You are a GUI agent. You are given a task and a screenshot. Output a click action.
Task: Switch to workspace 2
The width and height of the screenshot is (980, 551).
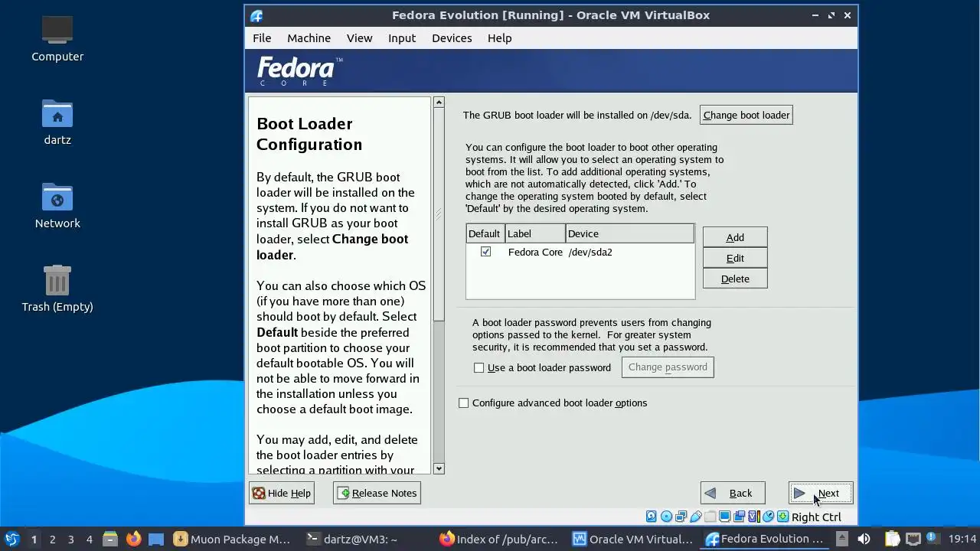coord(52,539)
